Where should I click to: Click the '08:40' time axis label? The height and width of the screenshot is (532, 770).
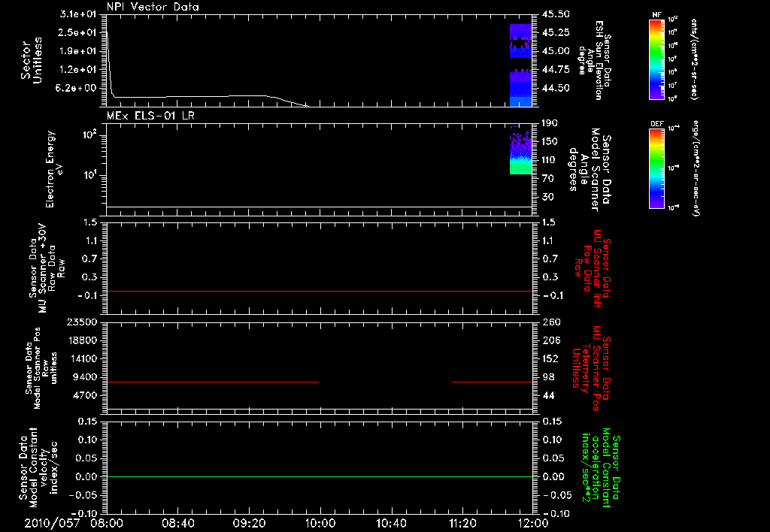coord(177,523)
